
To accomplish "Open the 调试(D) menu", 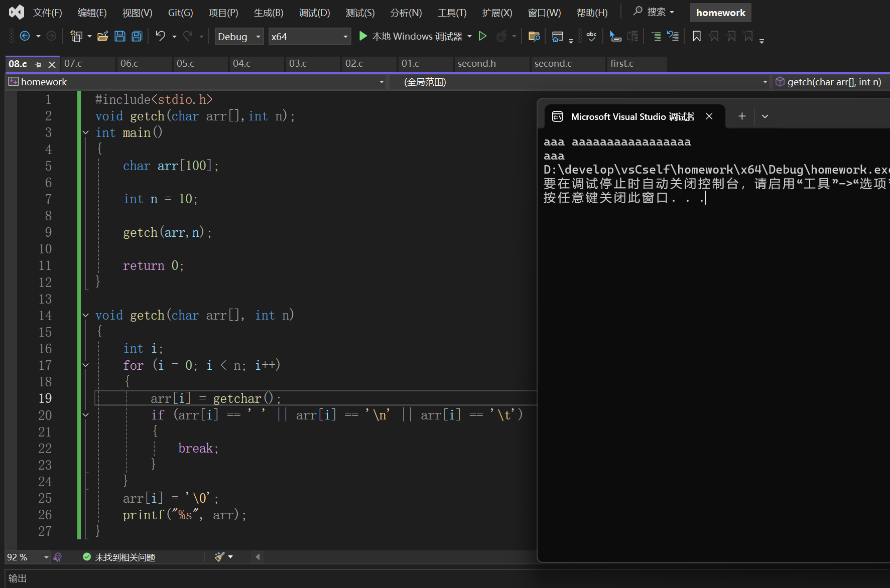I will (314, 13).
